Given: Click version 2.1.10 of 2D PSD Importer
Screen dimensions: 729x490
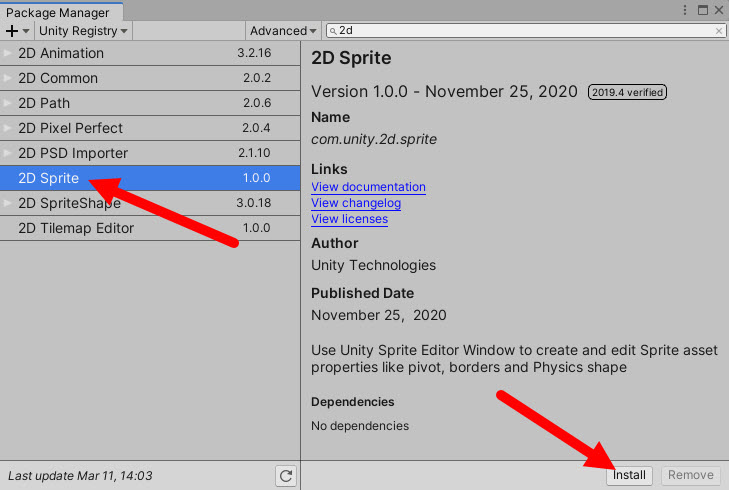Looking at the screenshot, I should 254,153.
